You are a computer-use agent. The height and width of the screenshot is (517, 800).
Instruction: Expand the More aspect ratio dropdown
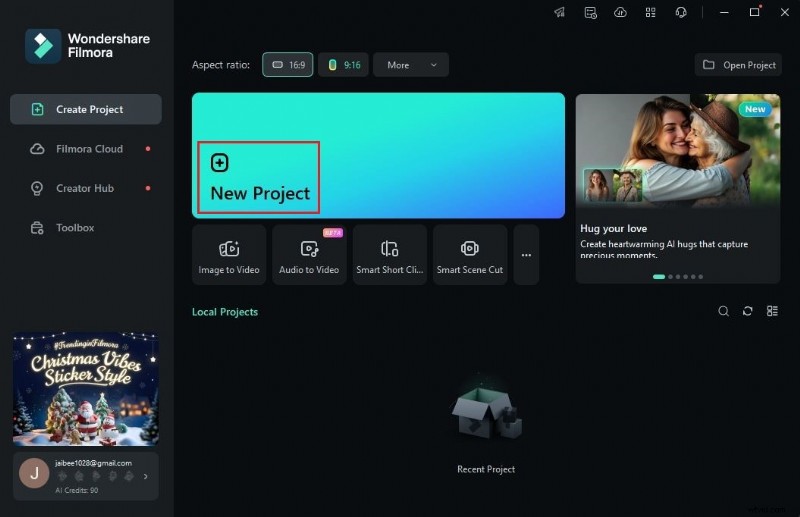(x=410, y=65)
